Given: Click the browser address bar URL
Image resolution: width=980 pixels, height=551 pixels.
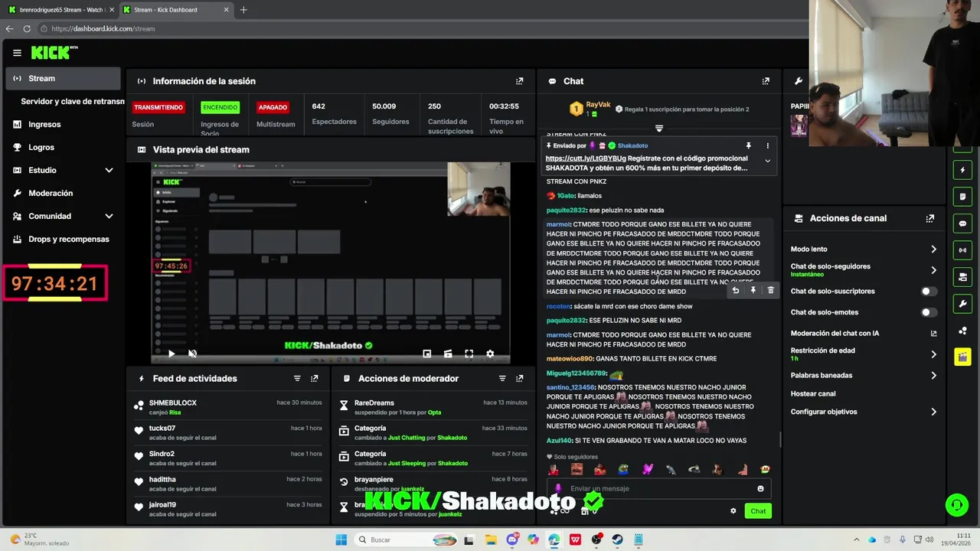Looking at the screenshot, I should coord(103,28).
